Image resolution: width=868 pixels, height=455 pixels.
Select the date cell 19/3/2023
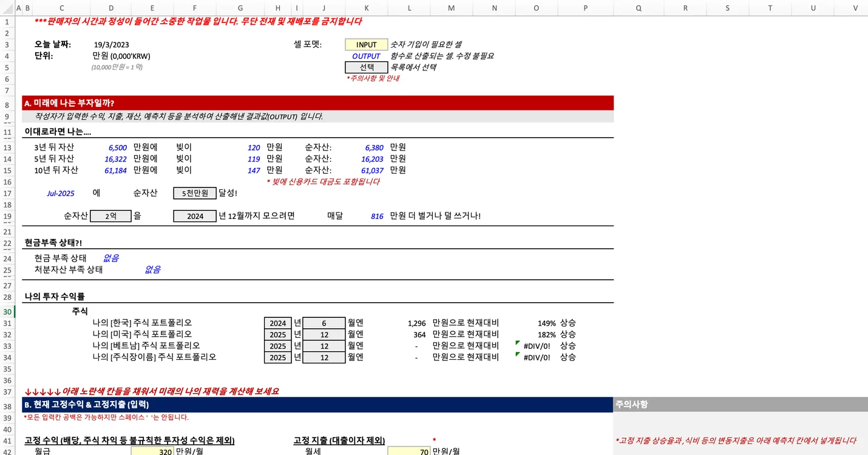click(111, 45)
